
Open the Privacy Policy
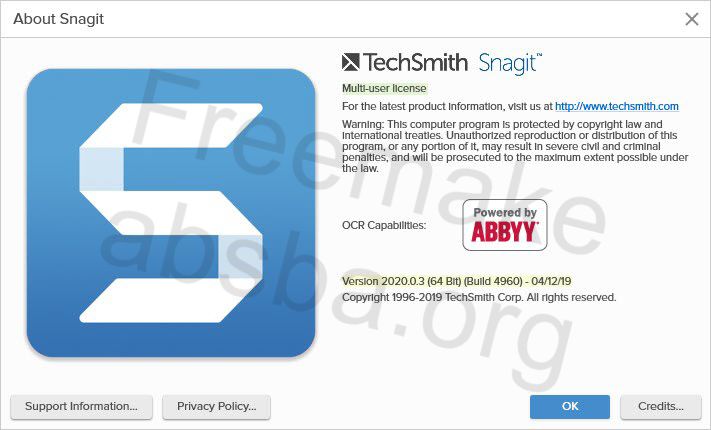click(x=216, y=406)
